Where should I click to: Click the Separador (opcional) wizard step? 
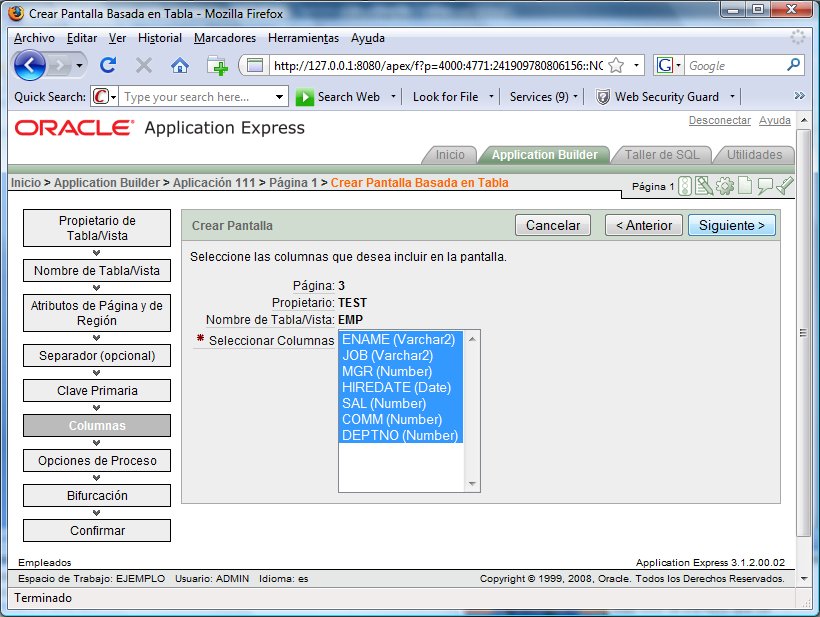coord(97,356)
